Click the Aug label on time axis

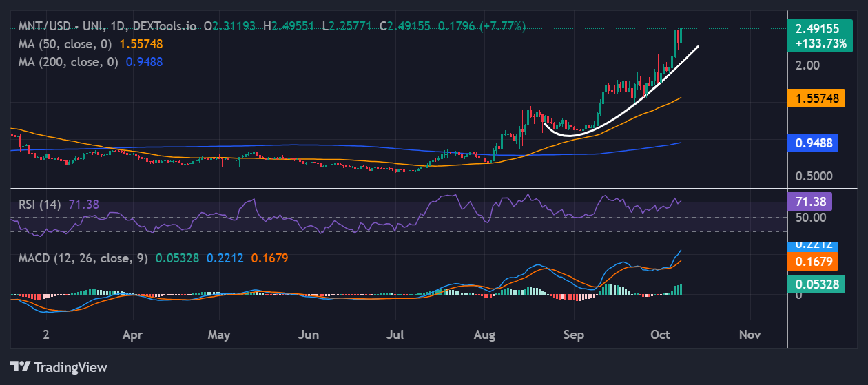point(485,335)
